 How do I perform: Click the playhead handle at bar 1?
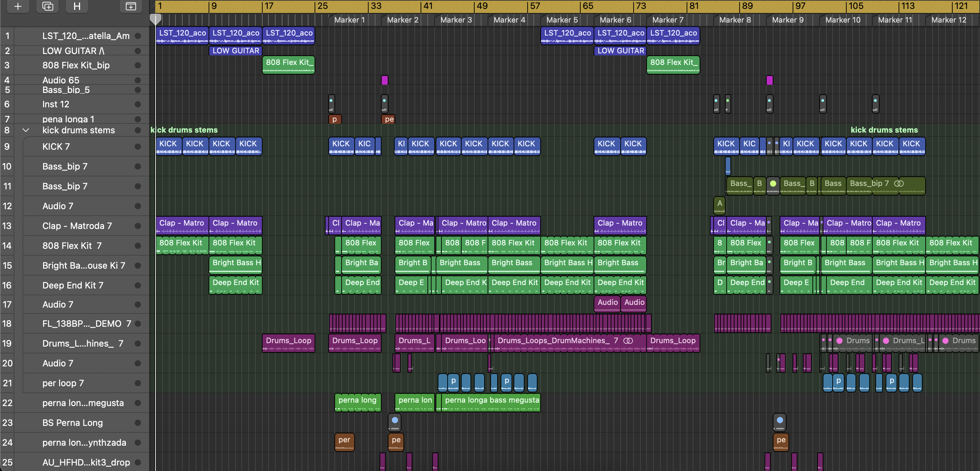click(155, 18)
